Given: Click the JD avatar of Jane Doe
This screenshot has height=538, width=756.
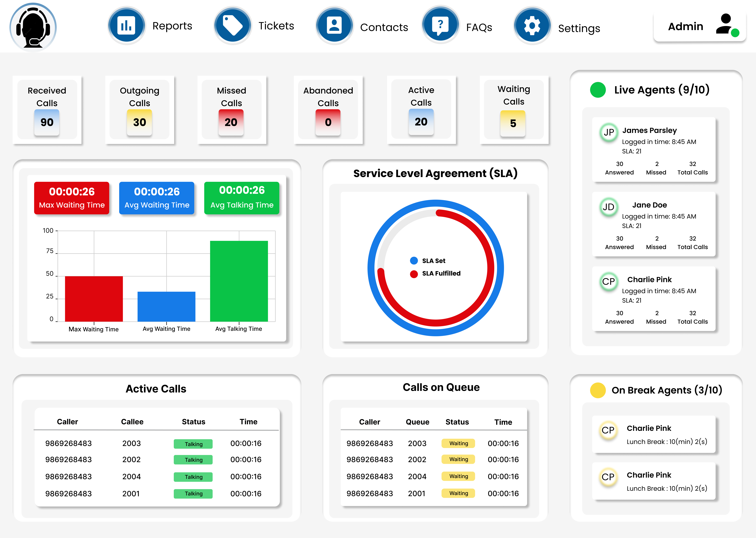Looking at the screenshot, I should [x=609, y=207].
